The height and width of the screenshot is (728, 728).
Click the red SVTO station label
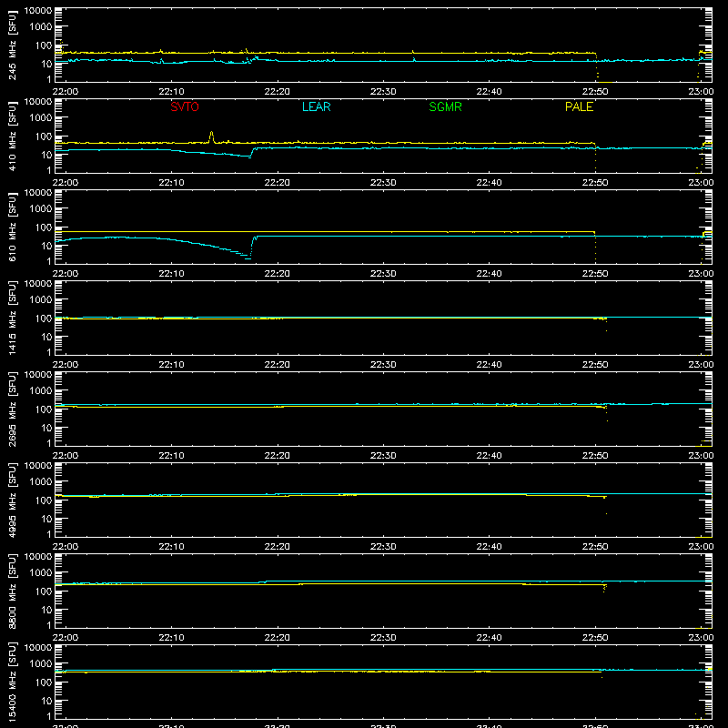pos(185,106)
